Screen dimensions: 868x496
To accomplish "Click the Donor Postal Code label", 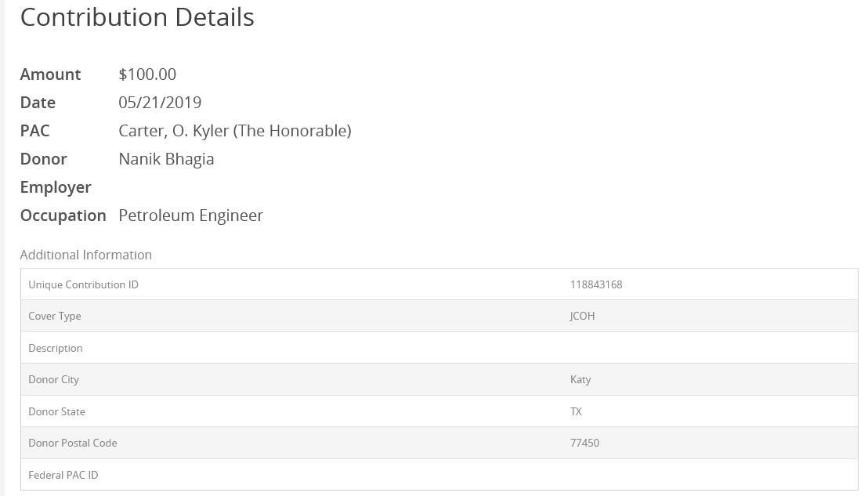I will 73,443.
